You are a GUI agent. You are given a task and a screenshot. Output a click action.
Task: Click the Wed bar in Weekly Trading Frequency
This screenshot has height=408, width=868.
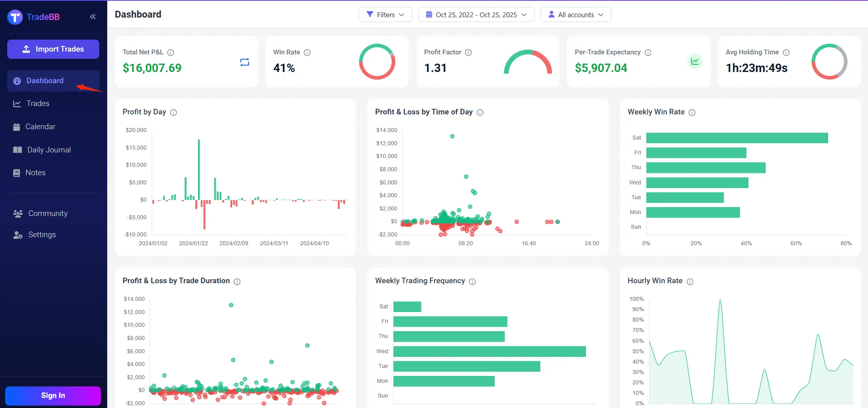coord(489,352)
